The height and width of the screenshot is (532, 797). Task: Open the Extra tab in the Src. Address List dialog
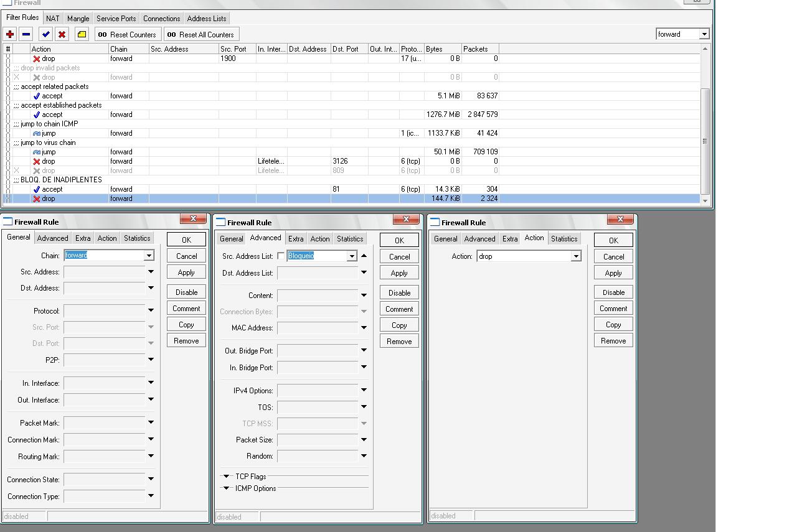296,239
